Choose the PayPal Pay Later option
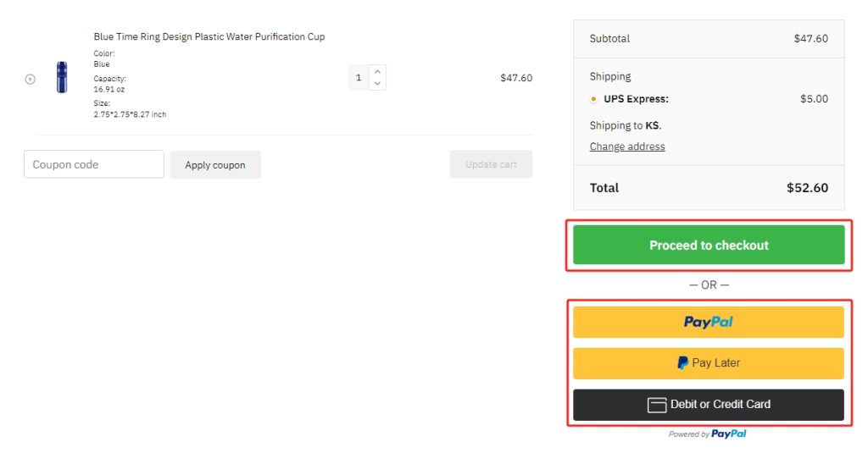 point(709,363)
